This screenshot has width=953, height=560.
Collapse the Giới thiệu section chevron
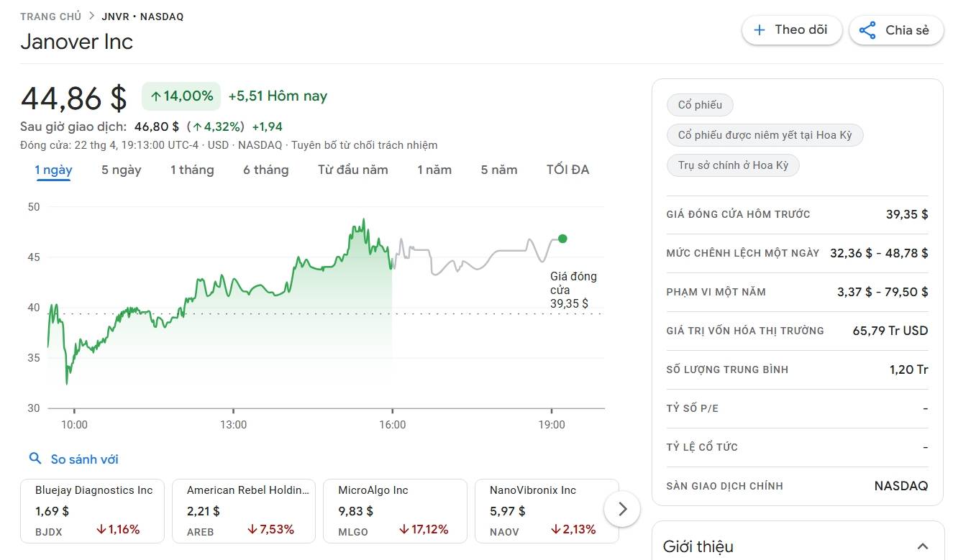pyautogui.click(x=923, y=546)
